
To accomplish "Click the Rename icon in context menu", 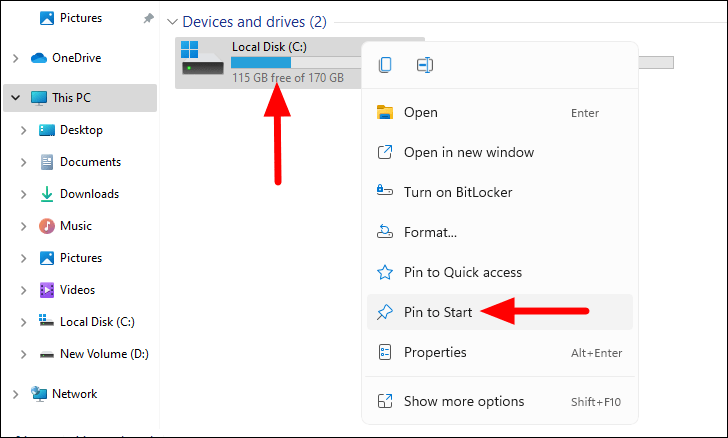I will tap(425, 65).
